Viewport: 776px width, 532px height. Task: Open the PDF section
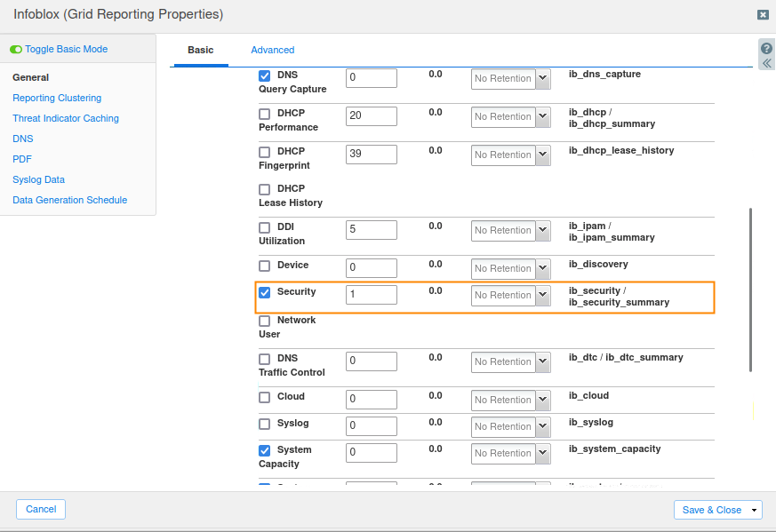click(22, 159)
